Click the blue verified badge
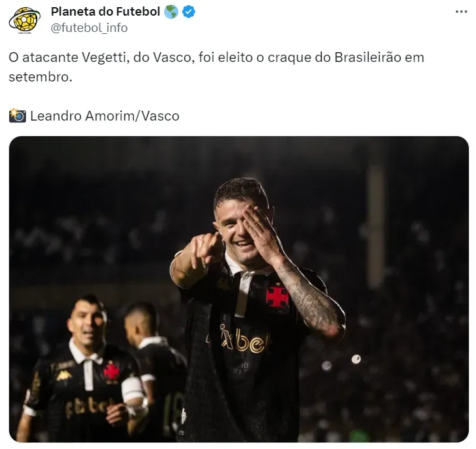This screenshot has height=449, width=476. [x=189, y=12]
